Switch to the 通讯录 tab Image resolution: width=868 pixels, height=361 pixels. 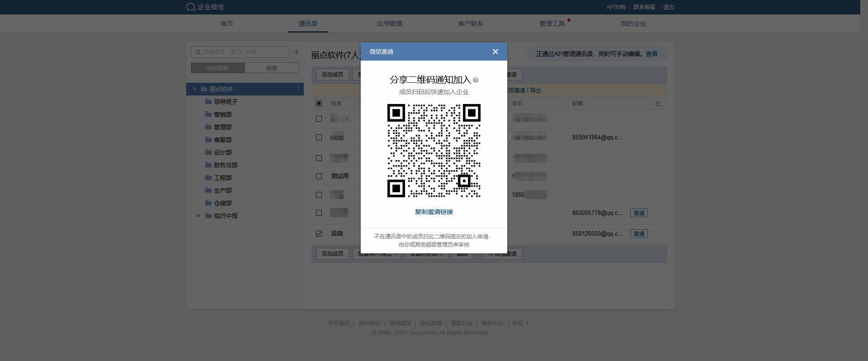tap(308, 24)
